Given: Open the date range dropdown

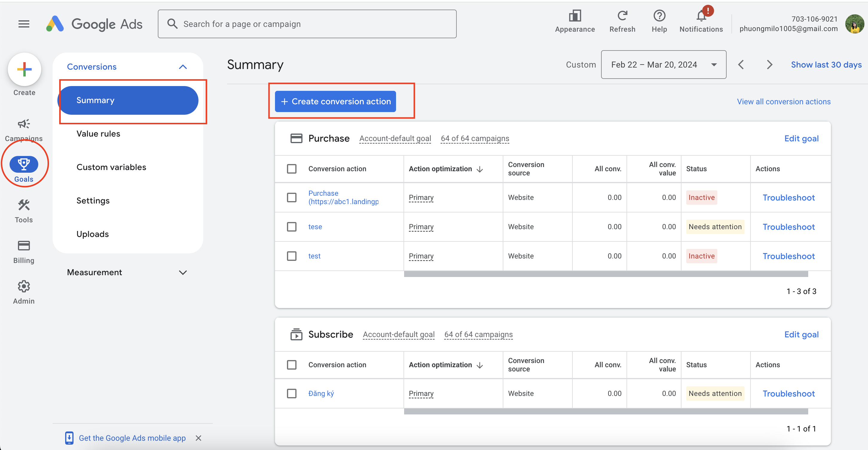Looking at the screenshot, I should 664,65.
